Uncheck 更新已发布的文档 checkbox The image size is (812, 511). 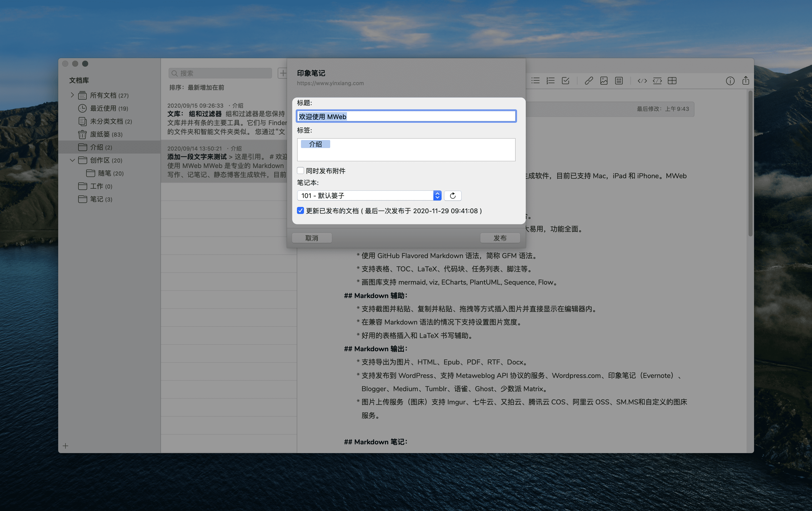[300, 211]
